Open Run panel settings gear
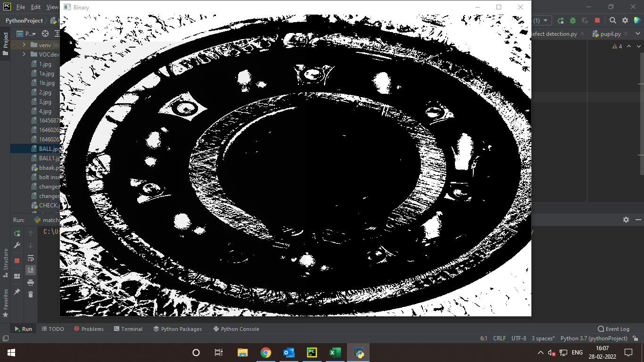The width and height of the screenshot is (644, 362). (626, 220)
